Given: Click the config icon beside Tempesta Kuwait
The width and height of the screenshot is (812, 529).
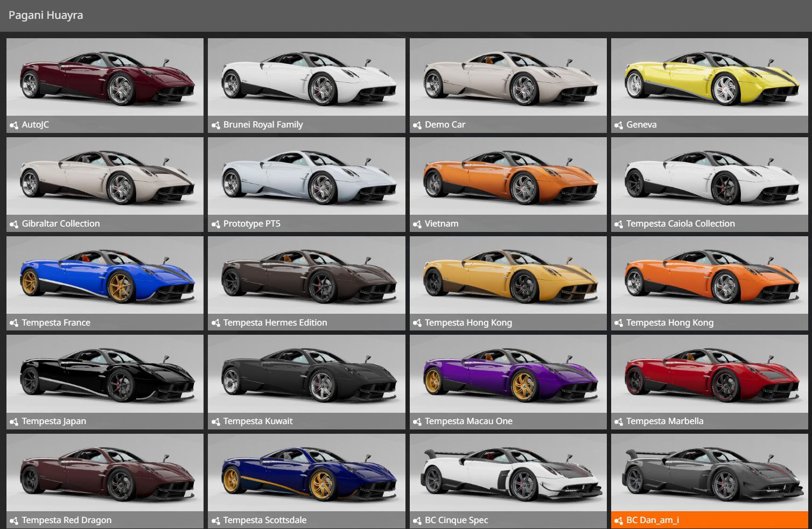Looking at the screenshot, I should [215, 421].
